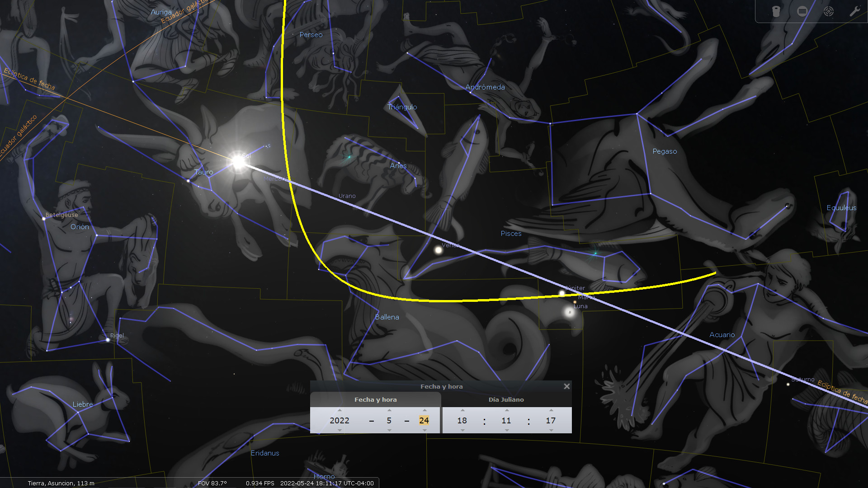This screenshot has height=488, width=868.
Task: Increase the year with the up arrow
Action: [340, 410]
